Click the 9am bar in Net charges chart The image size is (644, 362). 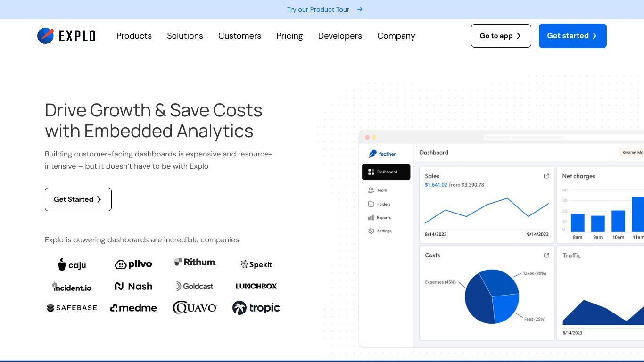(x=598, y=224)
